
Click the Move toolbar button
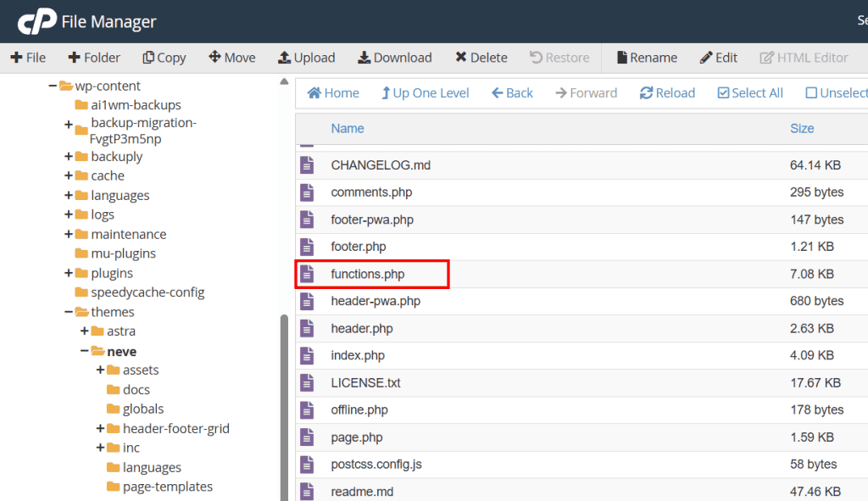232,58
